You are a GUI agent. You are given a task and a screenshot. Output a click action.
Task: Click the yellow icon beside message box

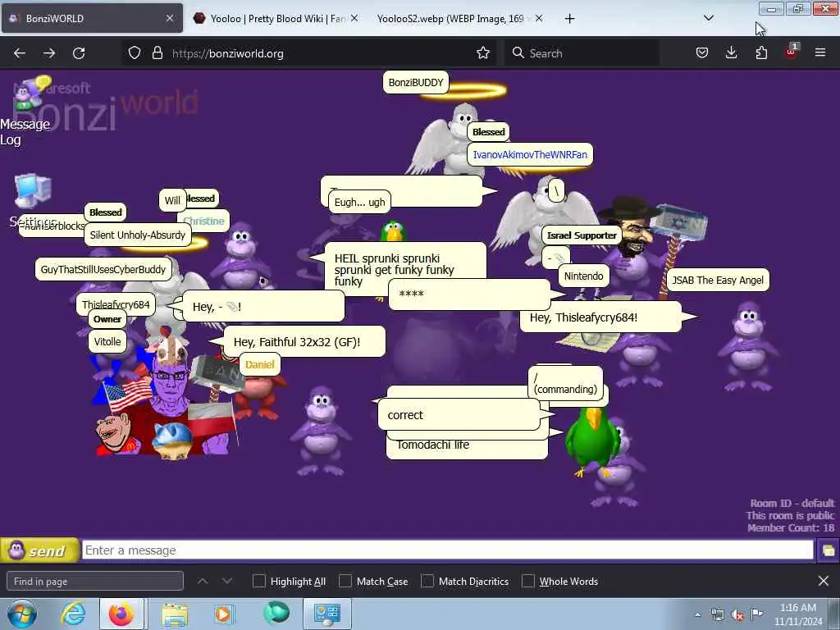point(828,550)
